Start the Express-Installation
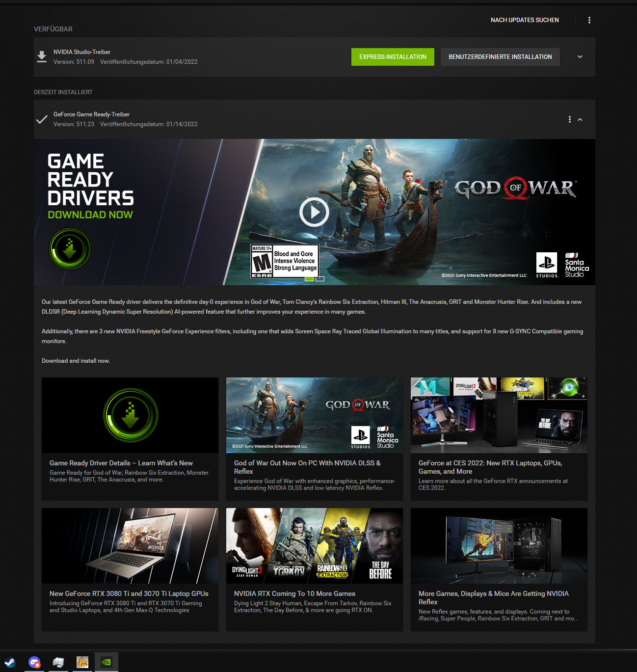637x672 pixels. (393, 57)
